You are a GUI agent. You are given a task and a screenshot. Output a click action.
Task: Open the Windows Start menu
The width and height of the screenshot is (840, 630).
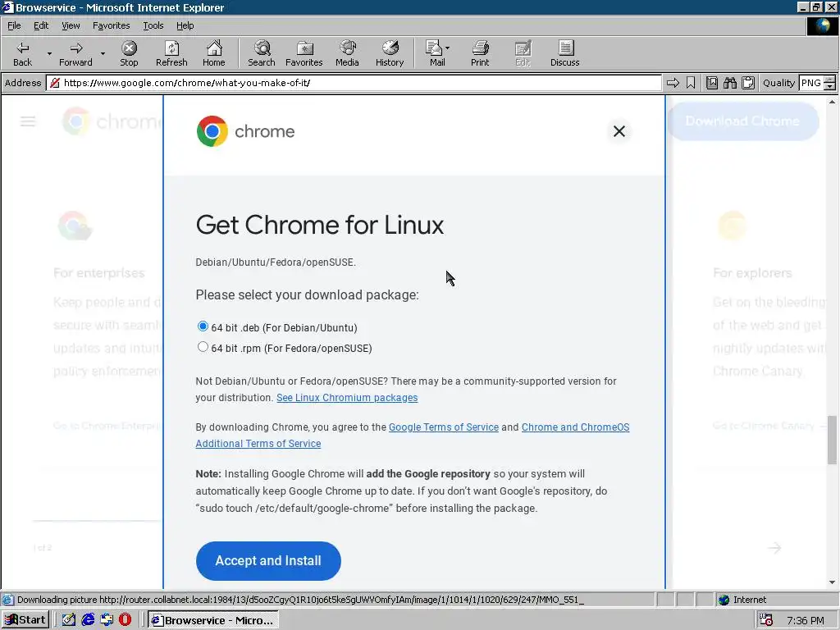tap(25, 620)
